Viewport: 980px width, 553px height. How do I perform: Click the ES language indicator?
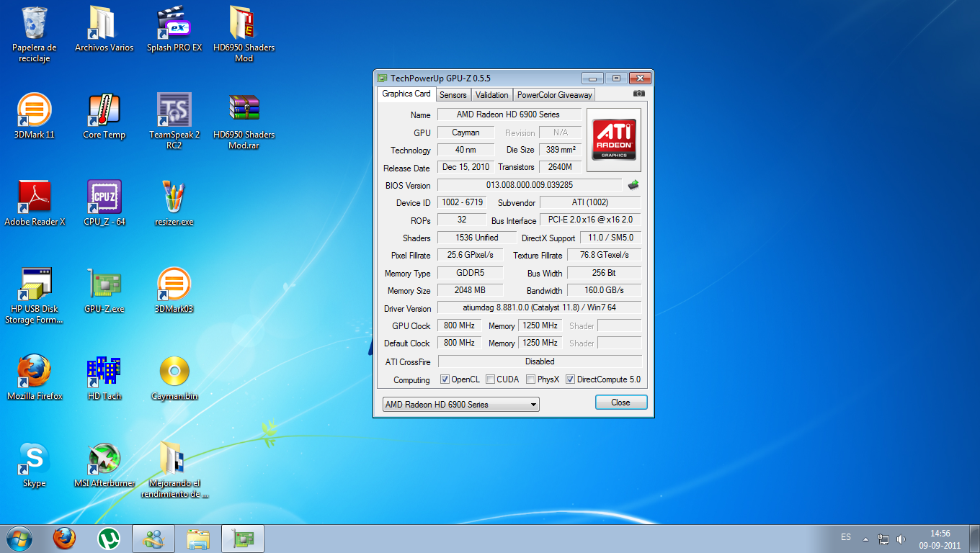(846, 537)
